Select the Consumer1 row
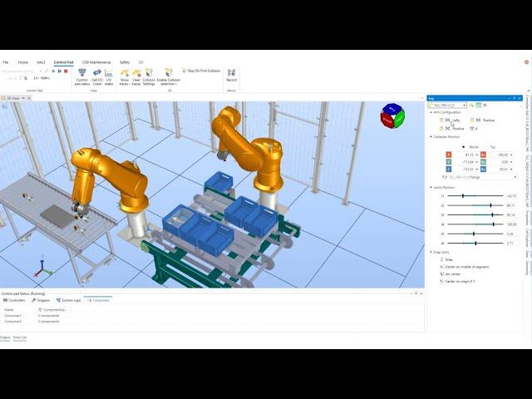Viewport: 532px width, 399px height. click(36, 316)
